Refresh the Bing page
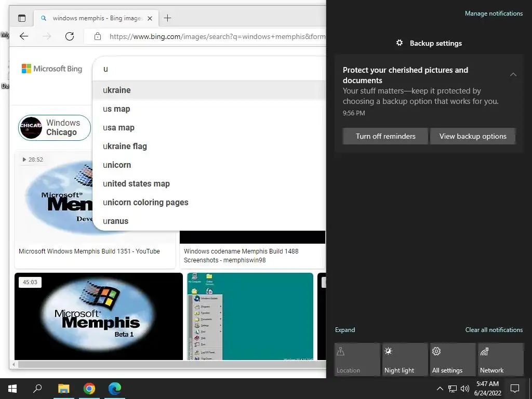 point(70,36)
